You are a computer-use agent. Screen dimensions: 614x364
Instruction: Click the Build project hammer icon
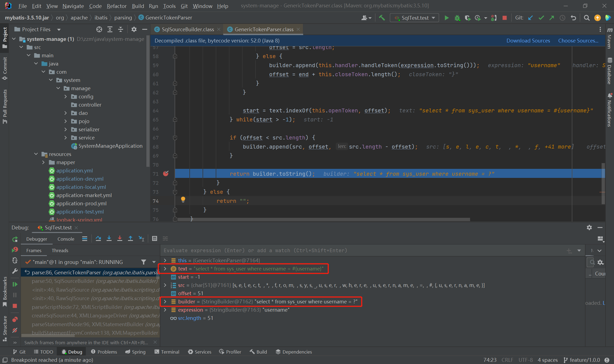click(x=382, y=18)
